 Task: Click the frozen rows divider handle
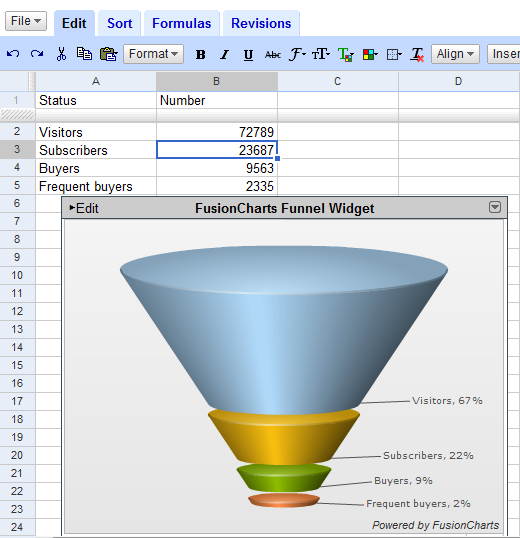pyautogui.click(x=17, y=115)
